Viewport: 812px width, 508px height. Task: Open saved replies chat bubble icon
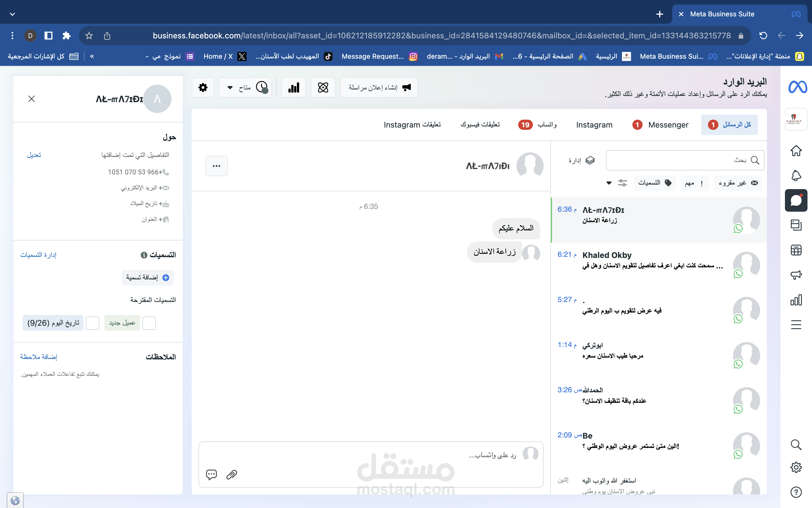point(211,474)
